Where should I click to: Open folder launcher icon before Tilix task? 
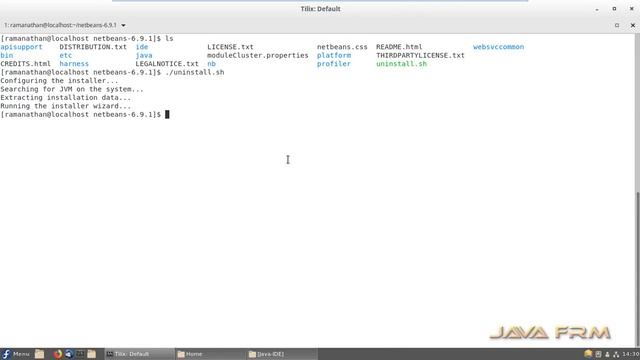pyautogui.click(x=91, y=354)
